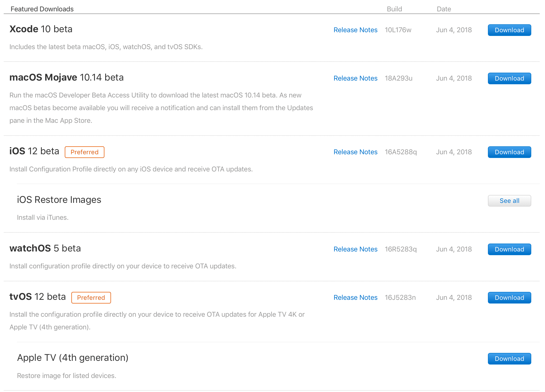Download watchOS 5 beta

pos(509,249)
